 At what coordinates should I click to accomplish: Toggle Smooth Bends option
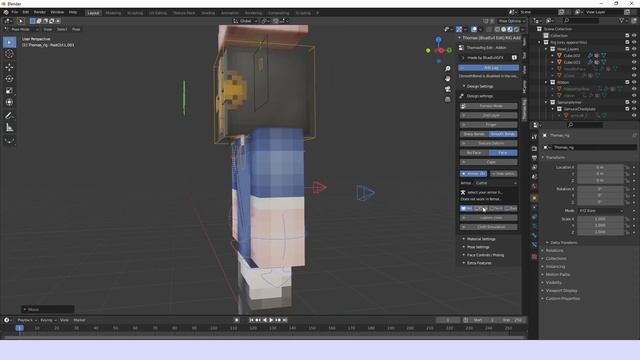click(503, 134)
